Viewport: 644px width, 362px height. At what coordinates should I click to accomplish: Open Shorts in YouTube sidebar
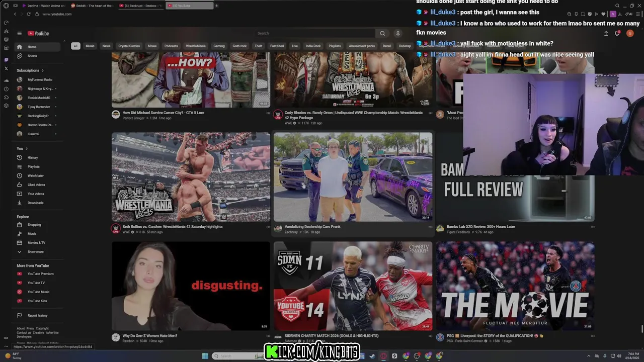(x=37, y=56)
